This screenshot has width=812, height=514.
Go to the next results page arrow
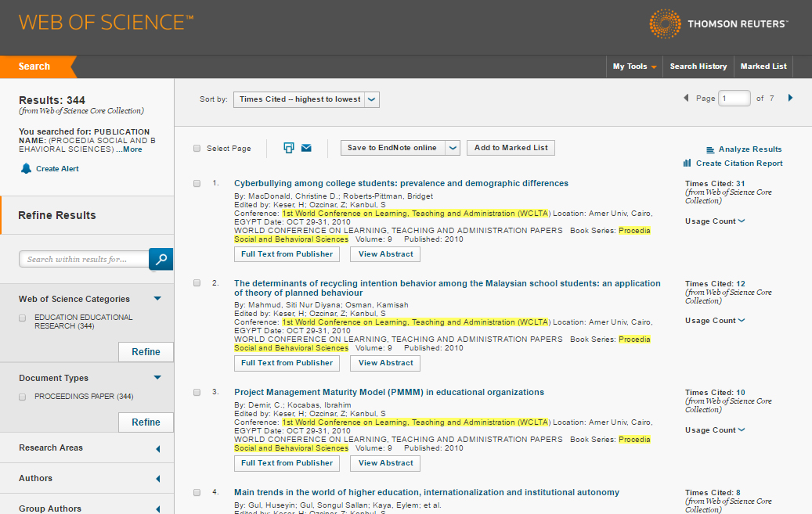click(790, 98)
